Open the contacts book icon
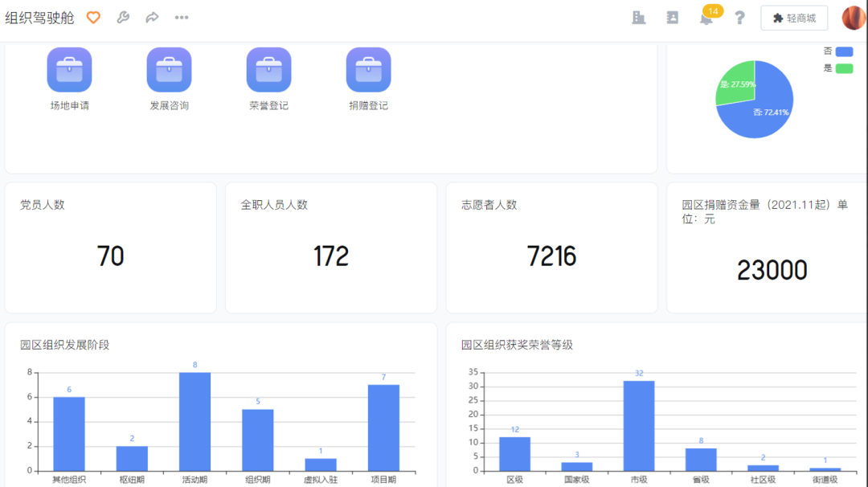 point(673,18)
